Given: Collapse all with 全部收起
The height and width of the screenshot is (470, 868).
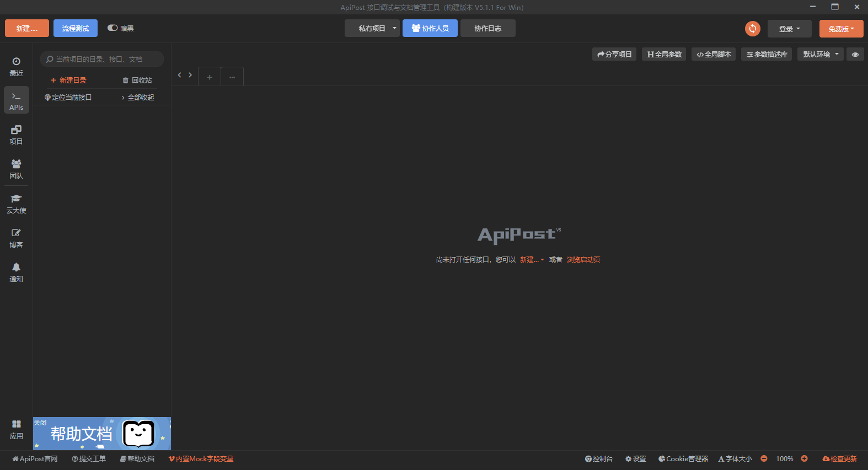Looking at the screenshot, I should (x=138, y=98).
